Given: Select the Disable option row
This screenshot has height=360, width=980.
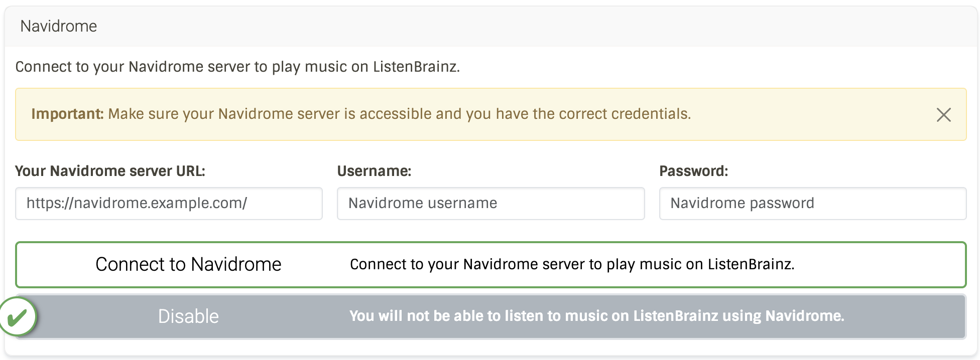Looking at the screenshot, I should pos(491,316).
